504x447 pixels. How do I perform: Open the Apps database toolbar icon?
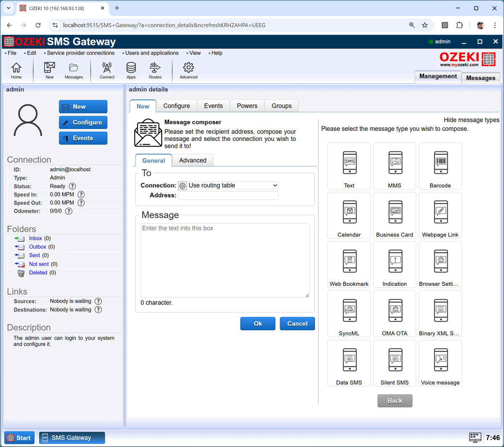tap(131, 71)
